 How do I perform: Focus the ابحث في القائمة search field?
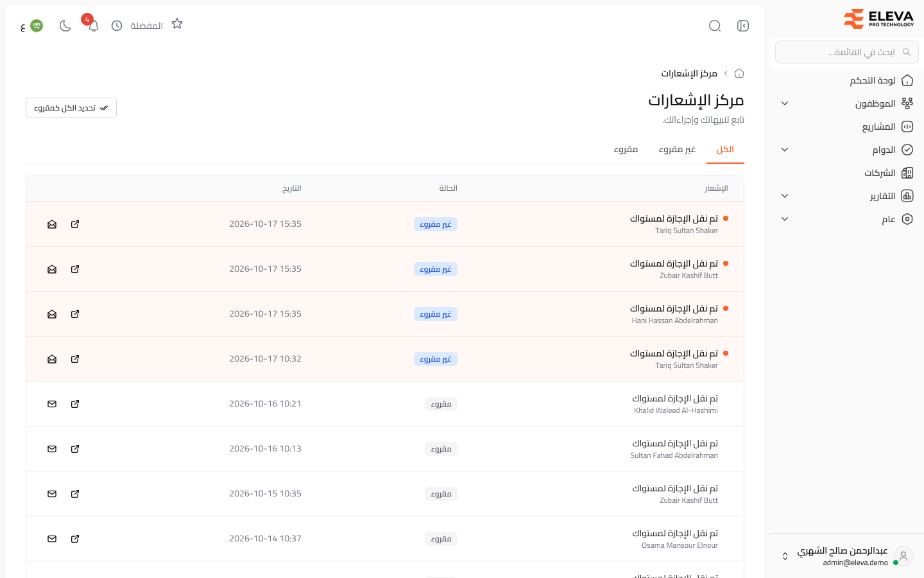847,52
